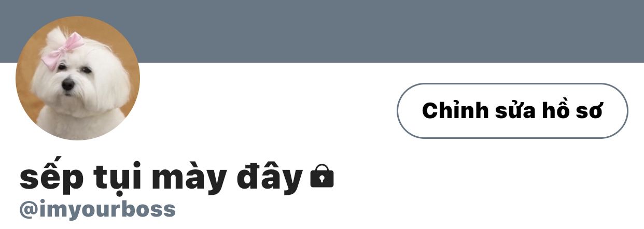Click the "Chỉnh sửa hồ sơ" button

512,111
